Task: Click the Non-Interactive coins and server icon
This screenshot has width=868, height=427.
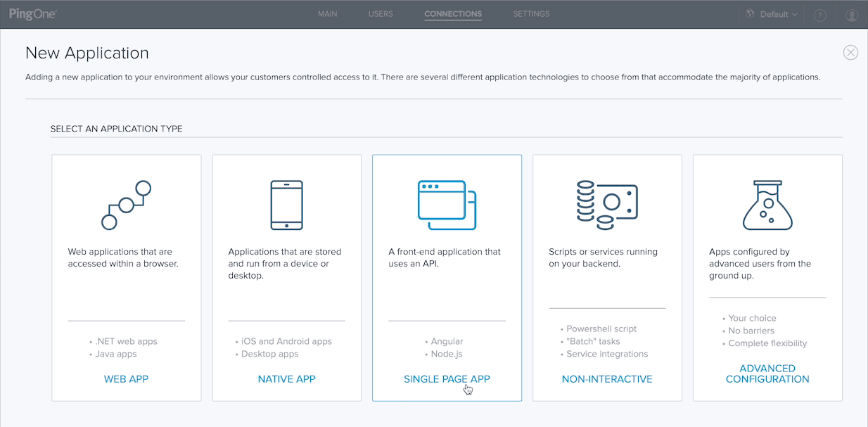Action: (x=606, y=205)
